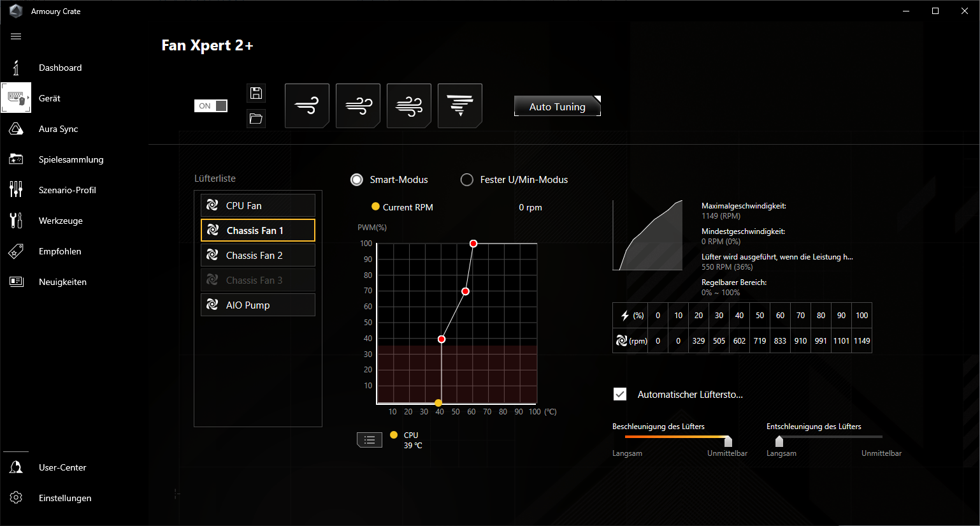Screen dimensions: 980x526
Task: Click the Werkzeuge tools icon
Action: [x=16, y=221]
